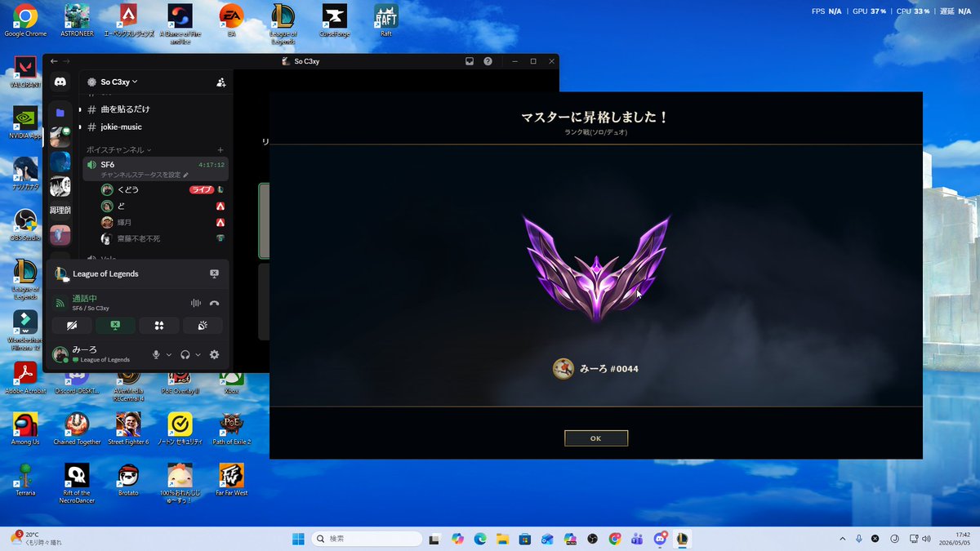The image size is (980, 551).
Task: Open Discord user settings gear
Action: 214,354
